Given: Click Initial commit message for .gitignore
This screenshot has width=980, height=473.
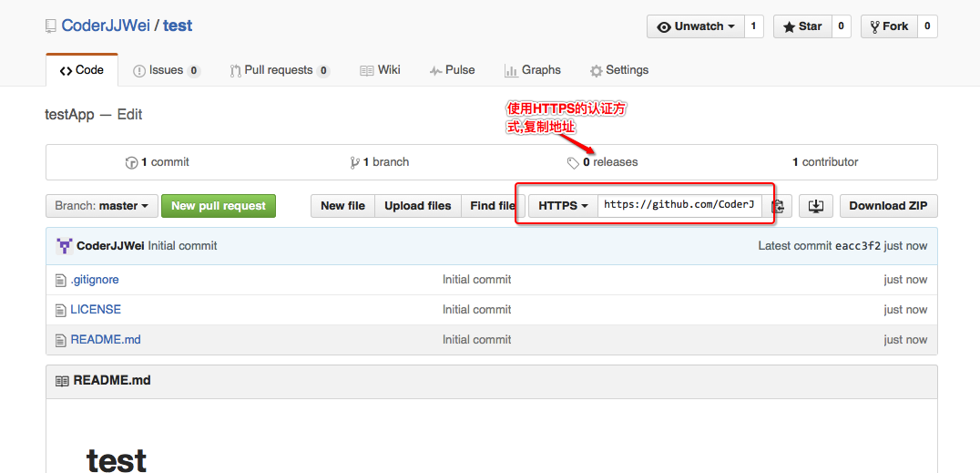Looking at the screenshot, I should pos(477,280).
